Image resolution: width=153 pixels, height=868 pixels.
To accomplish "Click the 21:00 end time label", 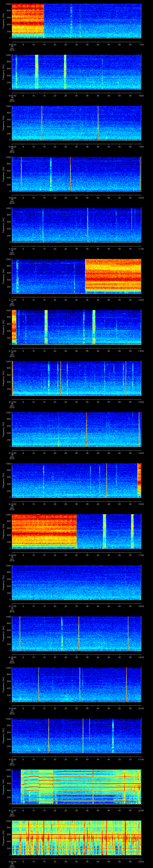I will 141,760.
